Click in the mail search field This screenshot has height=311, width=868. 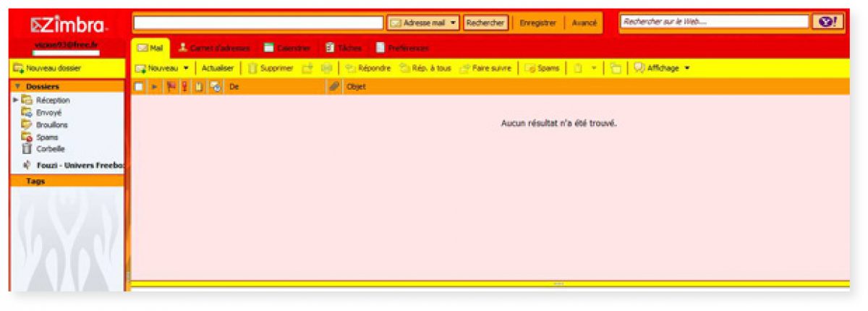pos(258,22)
